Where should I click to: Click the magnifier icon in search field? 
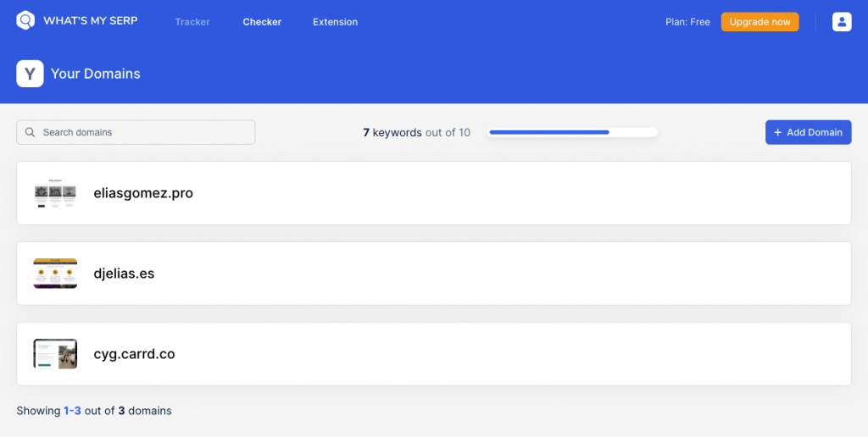(x=31, y=132)
